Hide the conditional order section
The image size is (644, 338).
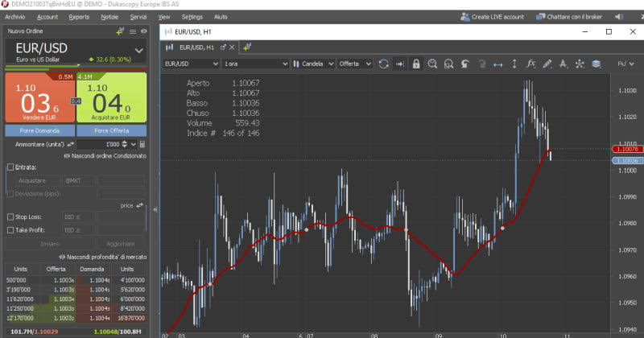pyautogui.click(x=105, y=155)
